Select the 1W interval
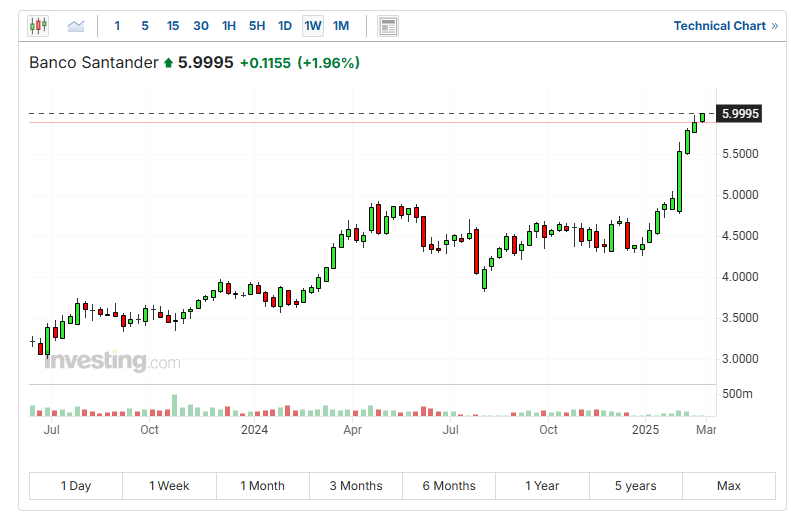This screenshot has width=791, height=521. click(x=313, y=26)
